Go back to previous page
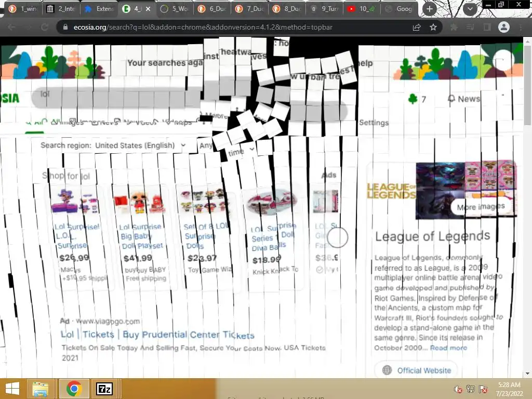 click(11, 27)
